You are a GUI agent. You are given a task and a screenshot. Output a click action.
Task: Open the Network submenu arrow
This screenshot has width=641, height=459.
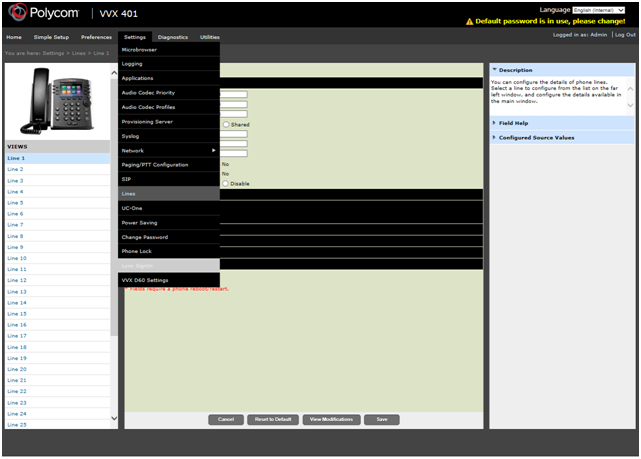coord(213,150)
